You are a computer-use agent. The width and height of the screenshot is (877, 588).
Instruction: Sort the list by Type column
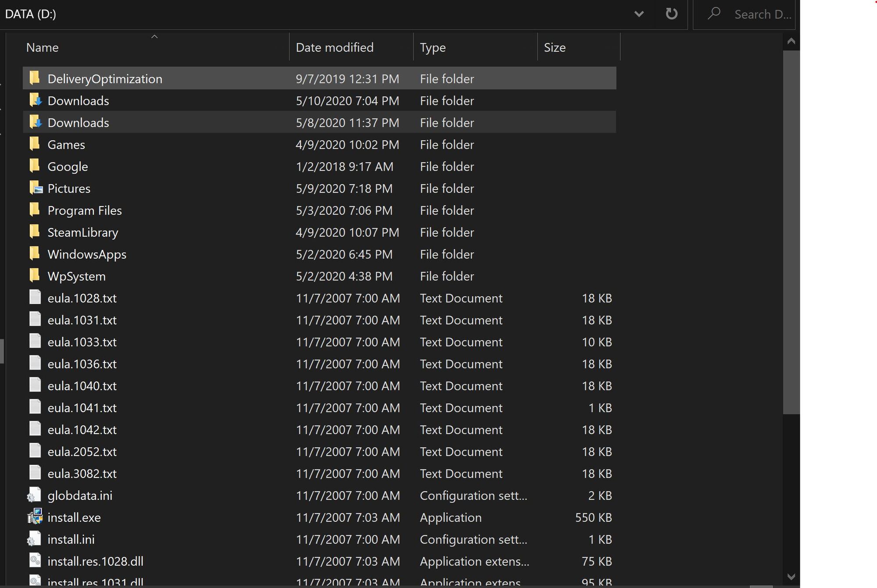click(432, 47)
